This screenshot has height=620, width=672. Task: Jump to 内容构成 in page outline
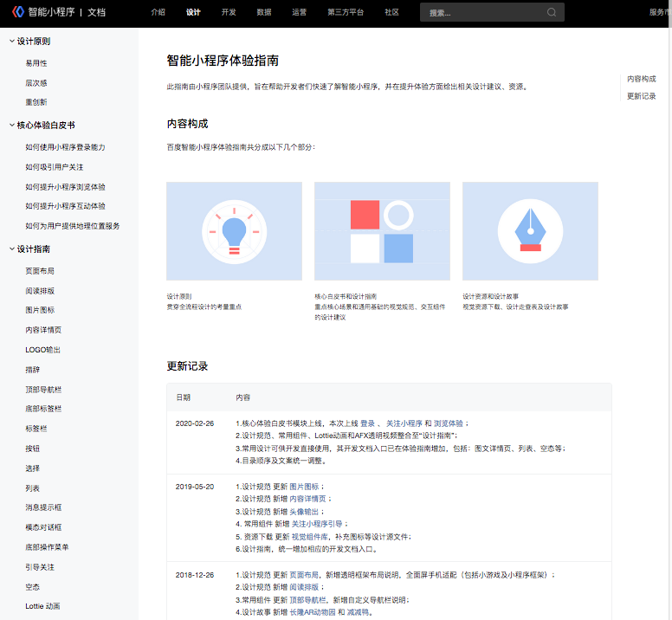click(641, 79)
